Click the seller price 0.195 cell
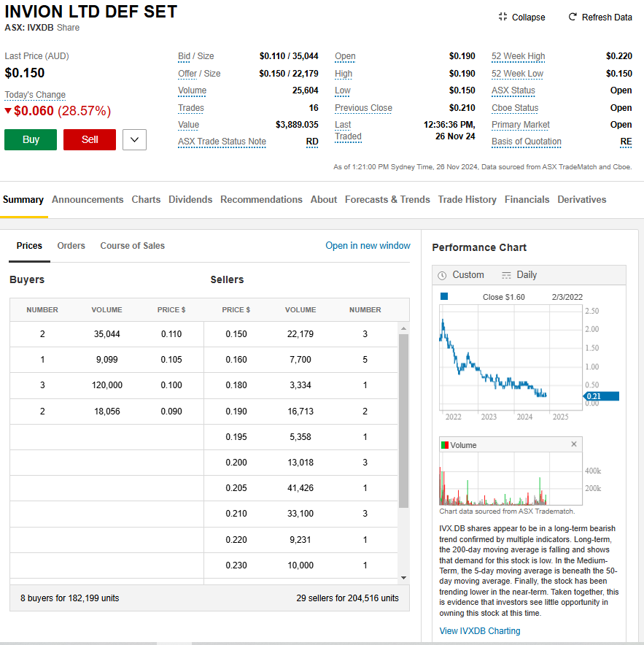Image resolution: width=644 pixels, height=645 pixels. pyautogui.click(x=236, y=437)
